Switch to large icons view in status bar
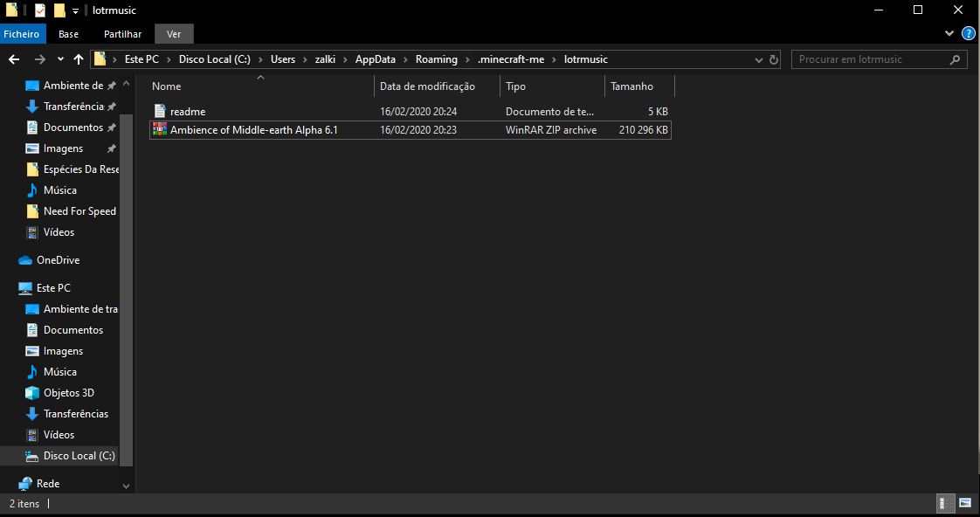 point(965,503)
